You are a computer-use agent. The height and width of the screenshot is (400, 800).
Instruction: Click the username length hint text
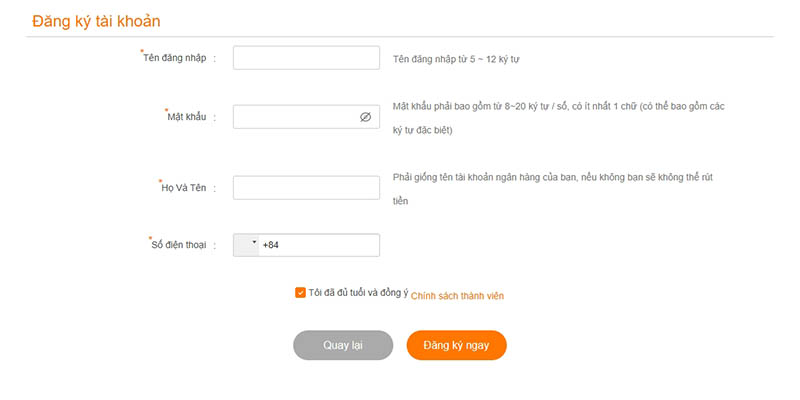456,59
